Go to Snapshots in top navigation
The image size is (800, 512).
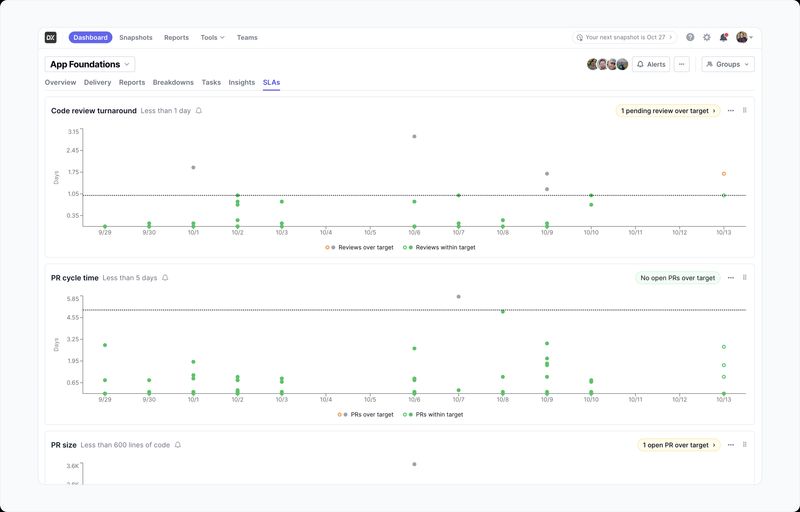coord(136,37)
